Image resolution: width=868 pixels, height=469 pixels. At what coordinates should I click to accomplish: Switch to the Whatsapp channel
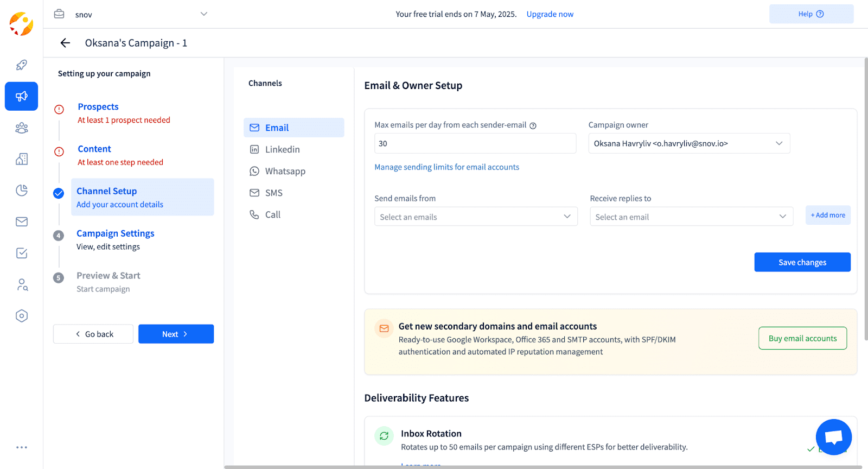pos(285,171)
